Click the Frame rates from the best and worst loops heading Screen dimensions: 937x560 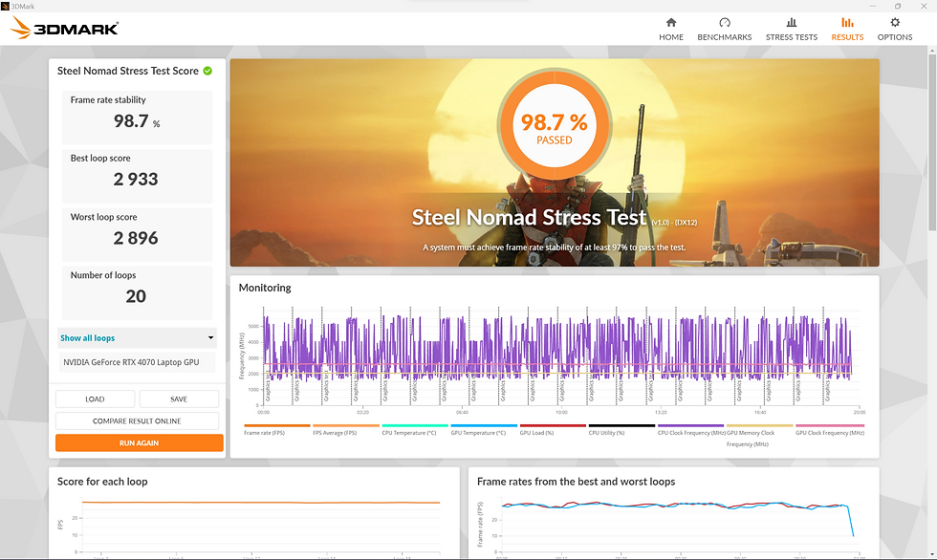point(576,482)
